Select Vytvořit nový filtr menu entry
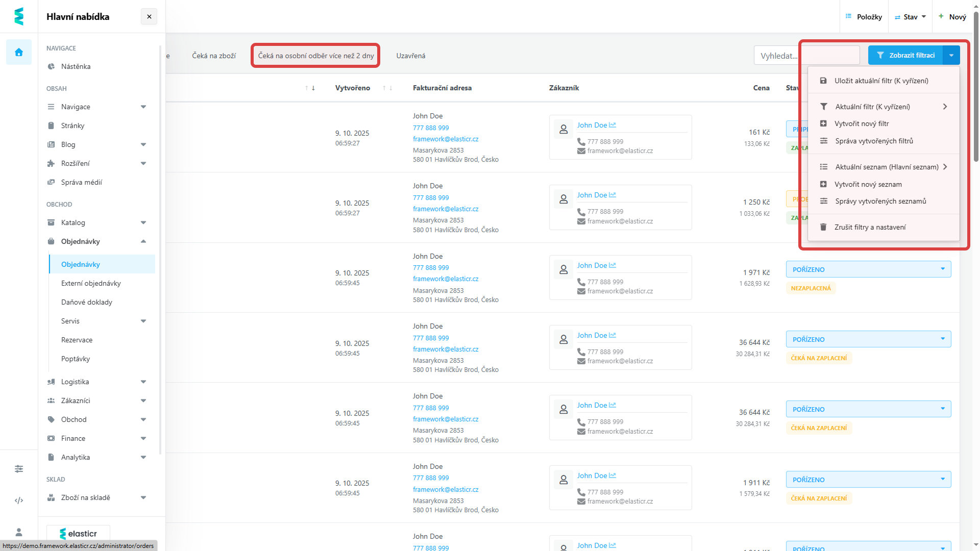This screenshot has width=980, height=551. (x=862, y=123)
